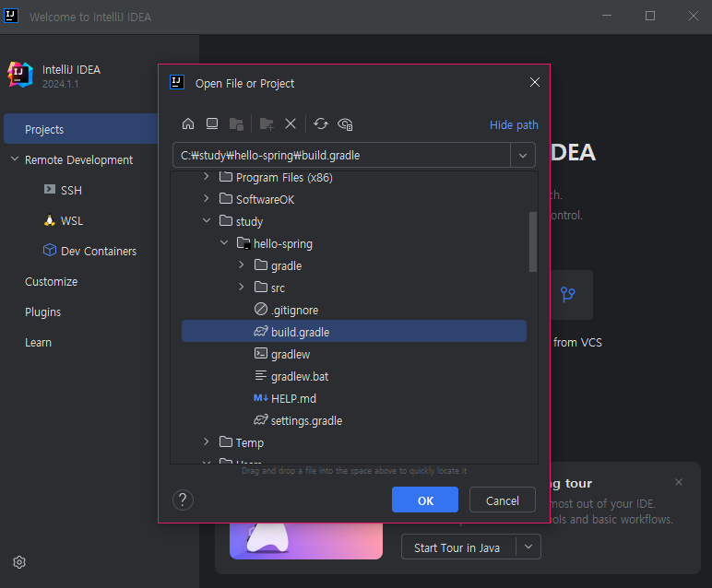
Task: Go to home directory in file dialog
Action: (188, 123)
